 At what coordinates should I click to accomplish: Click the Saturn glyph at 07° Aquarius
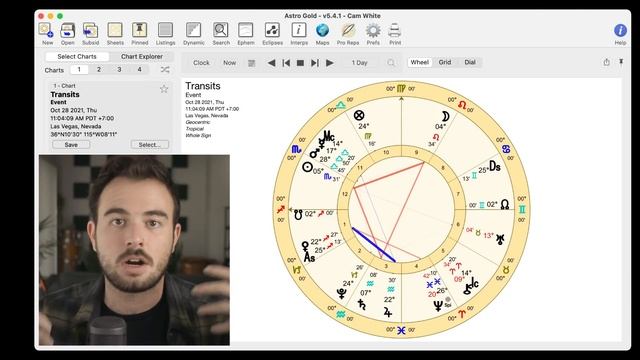click(361, 304)
